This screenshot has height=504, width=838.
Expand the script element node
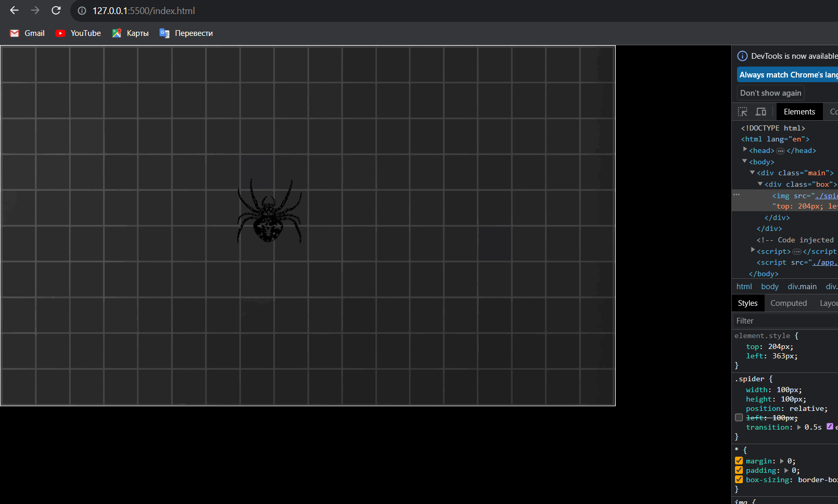pyautogui.click(x=753, y=251)
